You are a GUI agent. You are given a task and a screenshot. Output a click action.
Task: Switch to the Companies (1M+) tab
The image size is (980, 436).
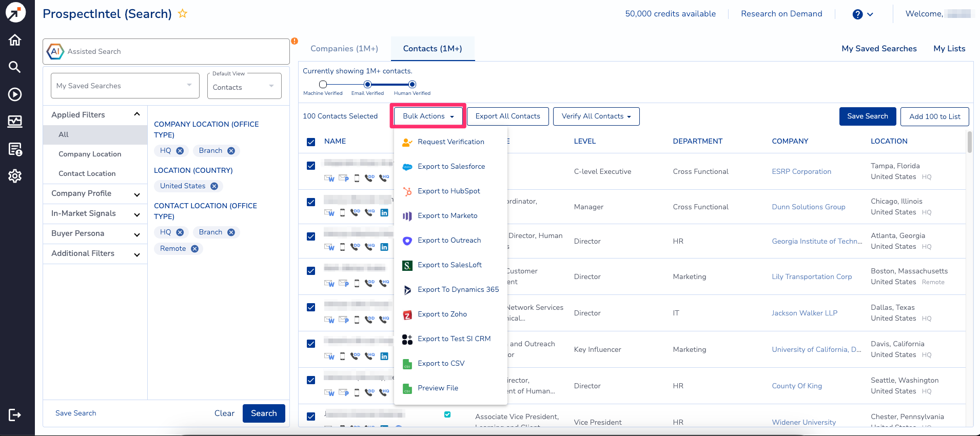[344, 49]
